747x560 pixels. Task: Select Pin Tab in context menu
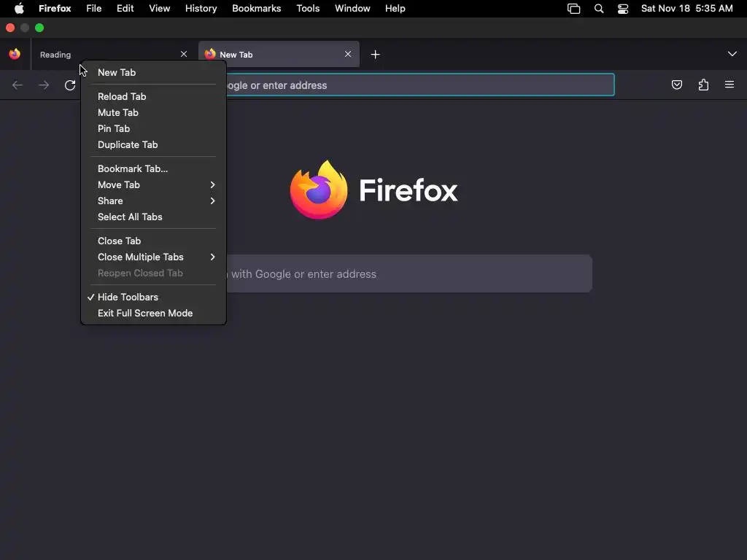coord(153,128)
